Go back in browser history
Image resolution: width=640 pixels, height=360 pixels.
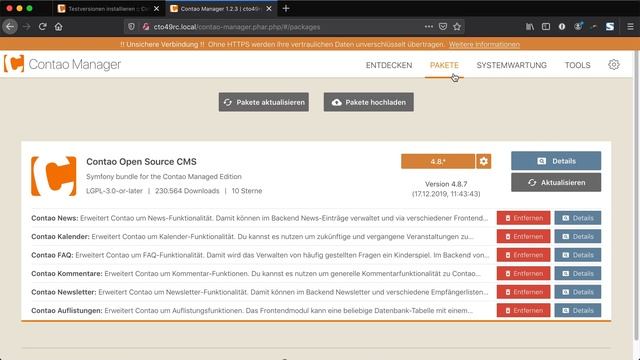(x=10, y=27)
